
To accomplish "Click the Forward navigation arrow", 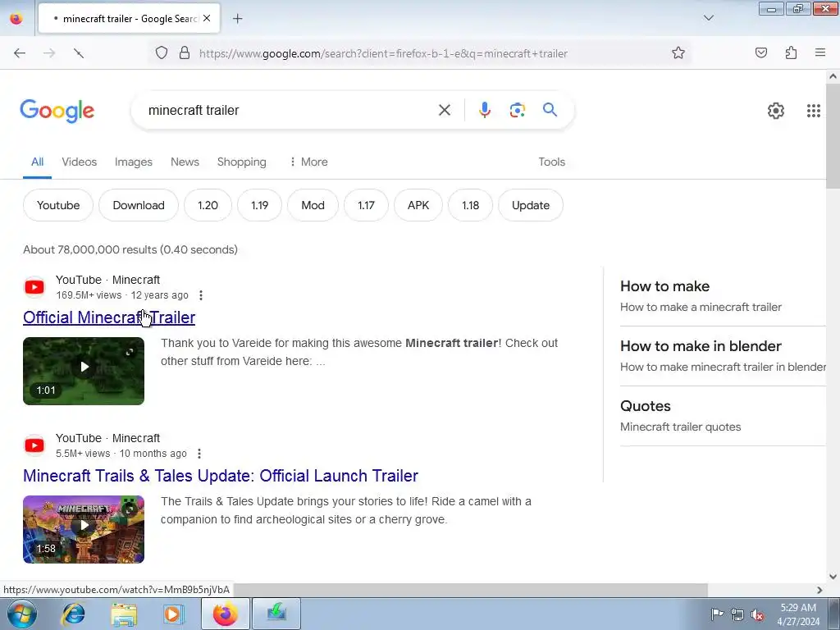I will click(x=49, y=53).
